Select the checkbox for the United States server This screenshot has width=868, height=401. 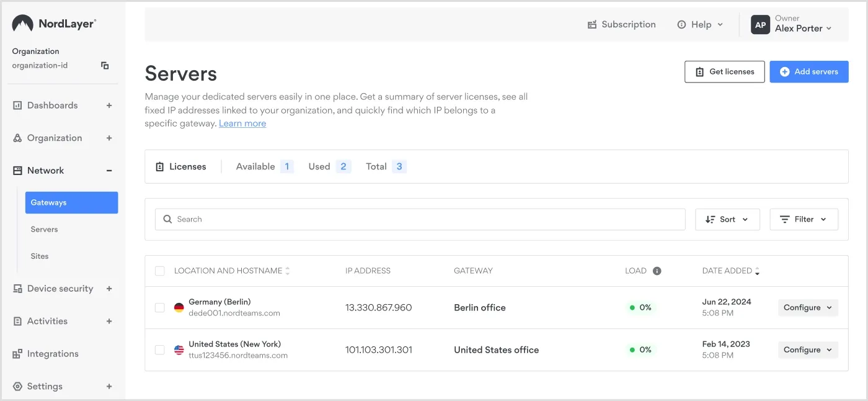159,349
